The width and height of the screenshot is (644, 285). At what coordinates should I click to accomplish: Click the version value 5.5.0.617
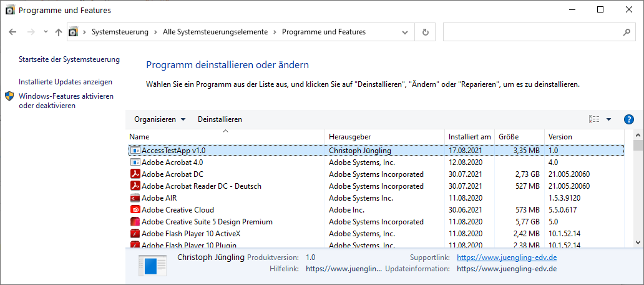coord(563,210)
